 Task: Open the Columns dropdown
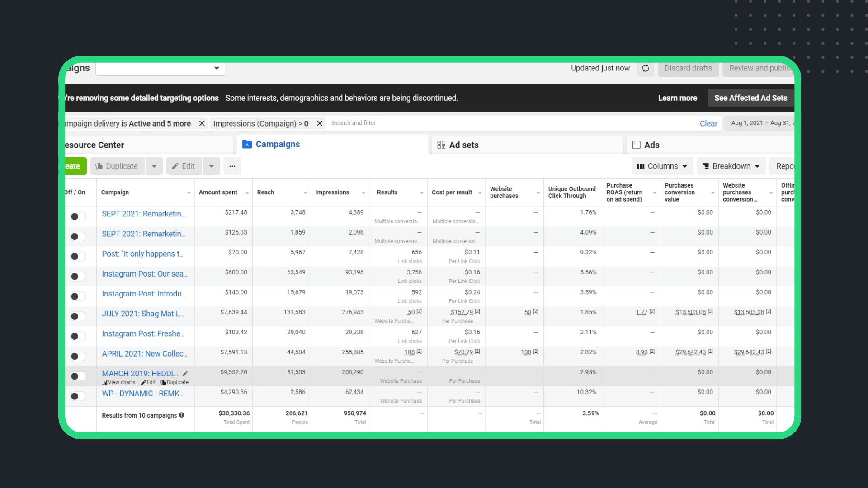[662, 166]
